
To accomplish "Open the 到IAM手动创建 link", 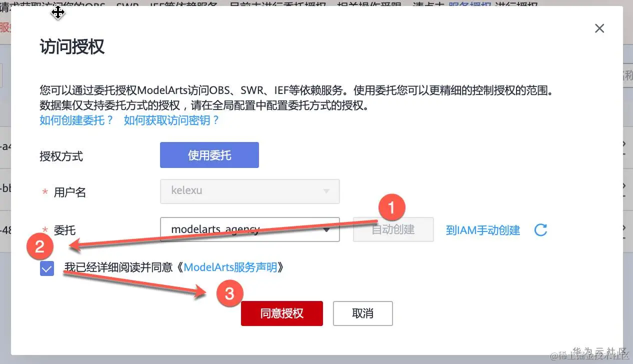I will [483, 230].
